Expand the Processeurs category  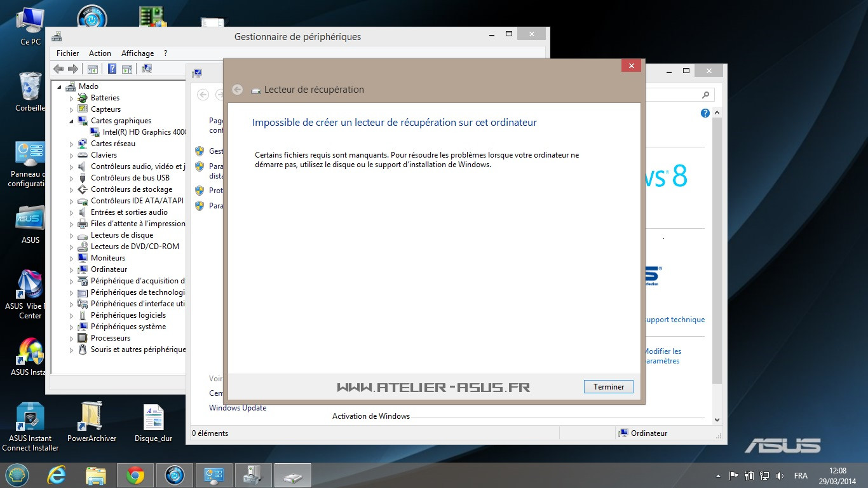click(71, 339)
